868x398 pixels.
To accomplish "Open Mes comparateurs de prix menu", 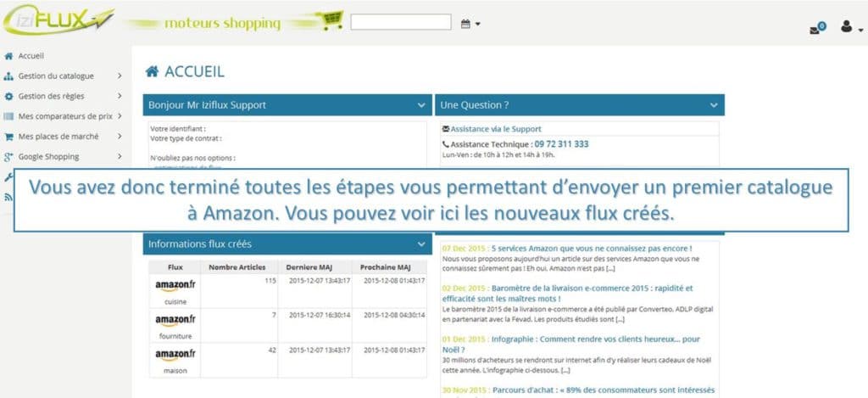I will pos(65,116).
